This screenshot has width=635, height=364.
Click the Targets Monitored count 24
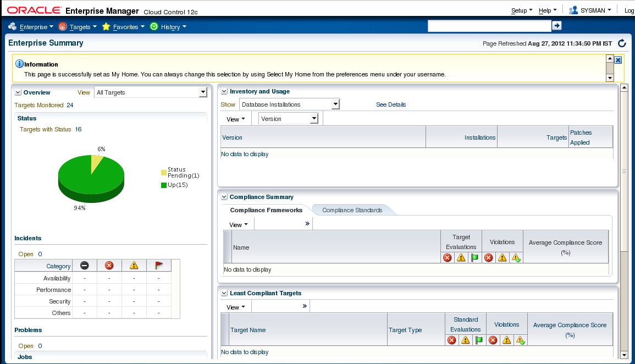(70, 105)
